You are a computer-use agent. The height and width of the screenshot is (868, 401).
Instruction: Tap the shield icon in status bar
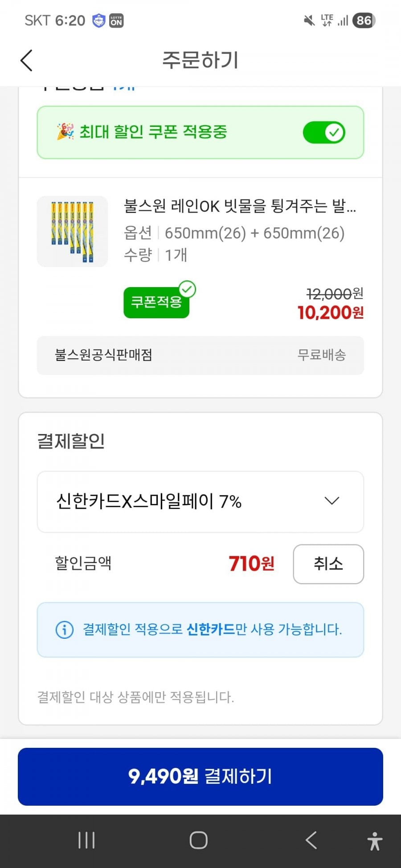(x=98, y=20)
